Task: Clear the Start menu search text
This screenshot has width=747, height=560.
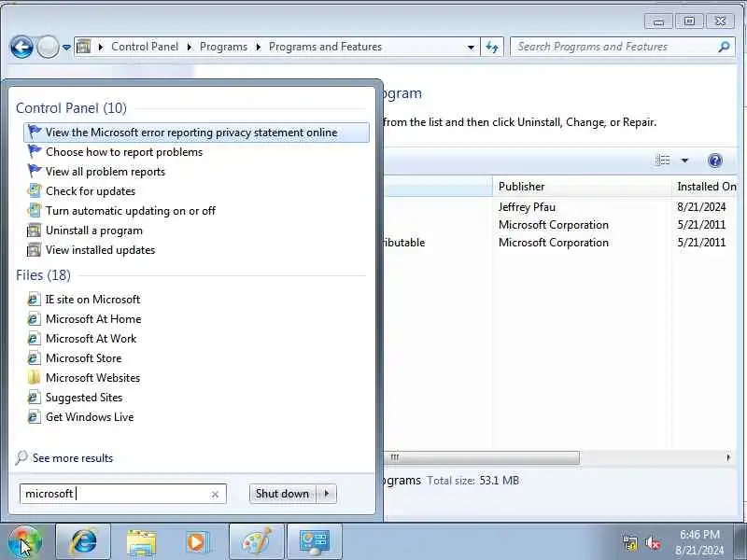Action: click(215, 495)
